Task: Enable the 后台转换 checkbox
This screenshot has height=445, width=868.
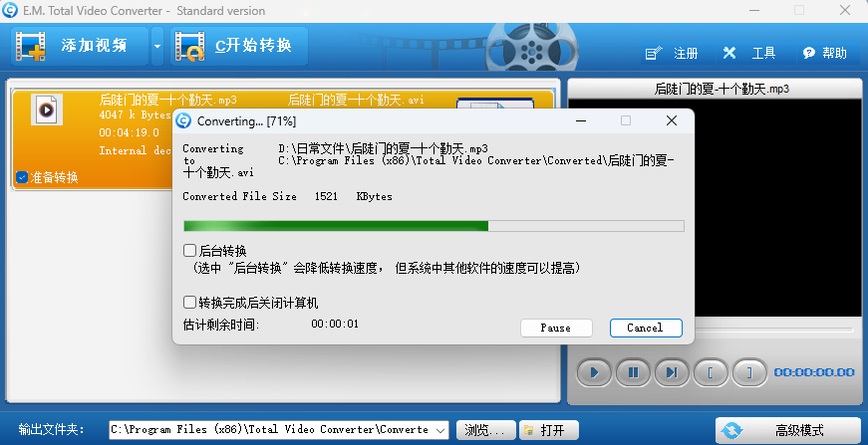Action: pyautogui.click(x=190, y=251)
